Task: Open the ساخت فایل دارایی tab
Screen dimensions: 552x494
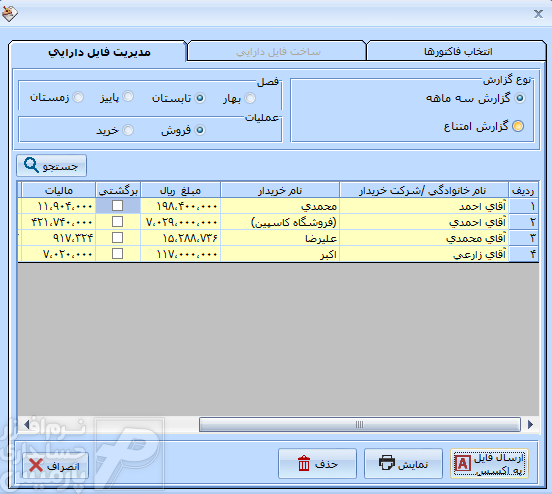Action: (277, 52)
